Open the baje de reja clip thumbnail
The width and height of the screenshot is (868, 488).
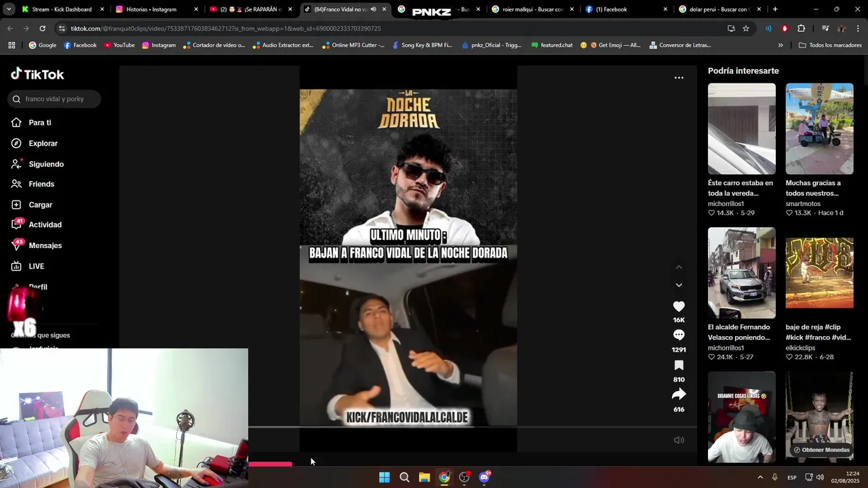[819, 272]
